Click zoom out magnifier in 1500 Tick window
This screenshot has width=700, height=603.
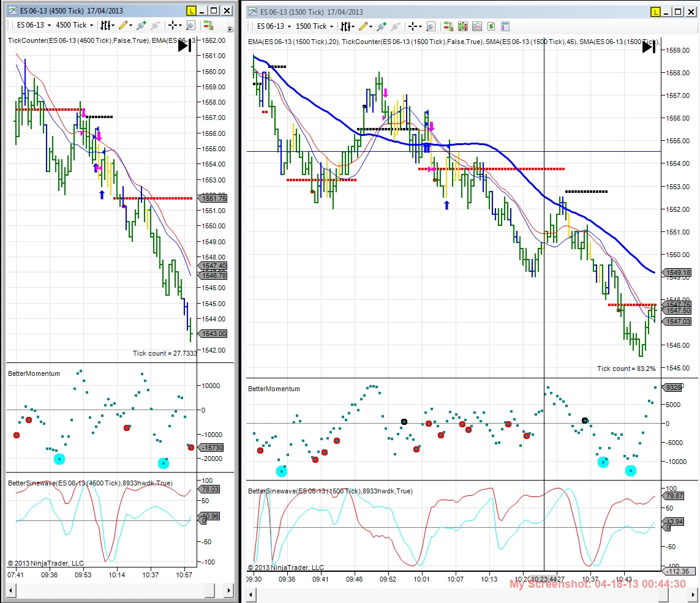coord(395,27)
